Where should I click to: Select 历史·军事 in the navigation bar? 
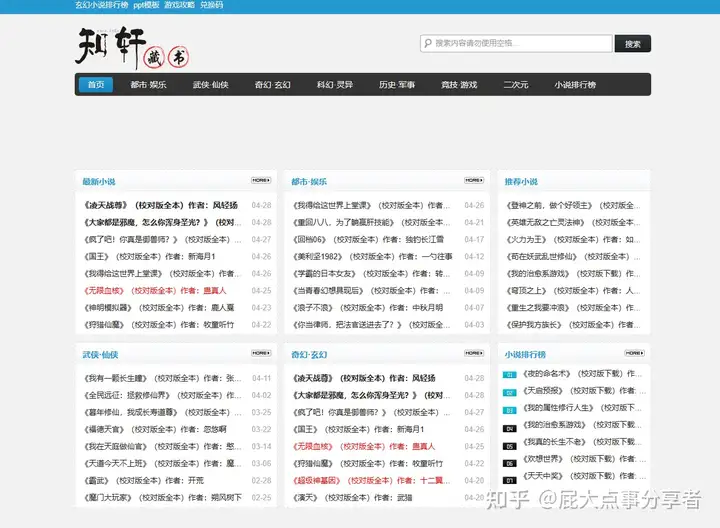click(397, 84)
